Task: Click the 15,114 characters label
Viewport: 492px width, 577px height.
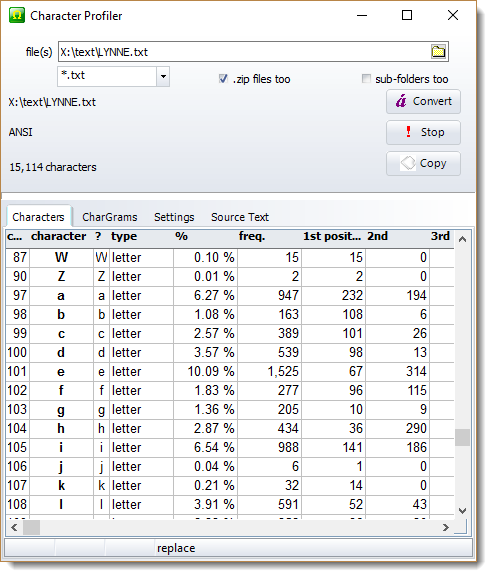Action: [x=53, y=167]
